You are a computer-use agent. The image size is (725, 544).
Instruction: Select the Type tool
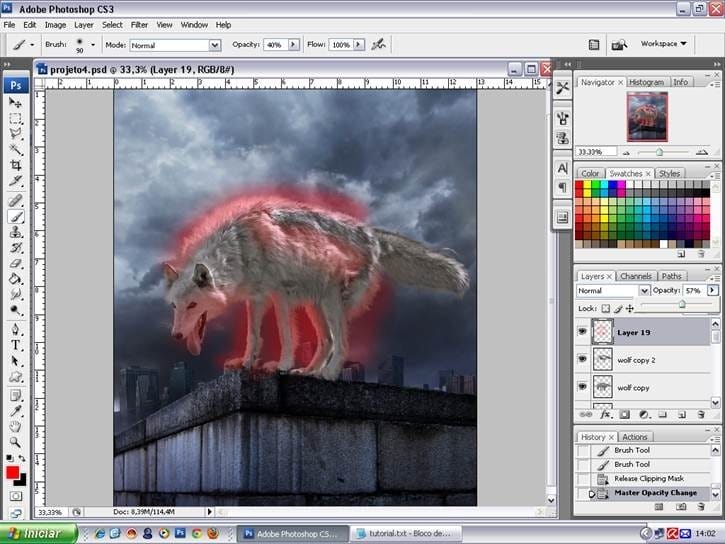(15, 345)
